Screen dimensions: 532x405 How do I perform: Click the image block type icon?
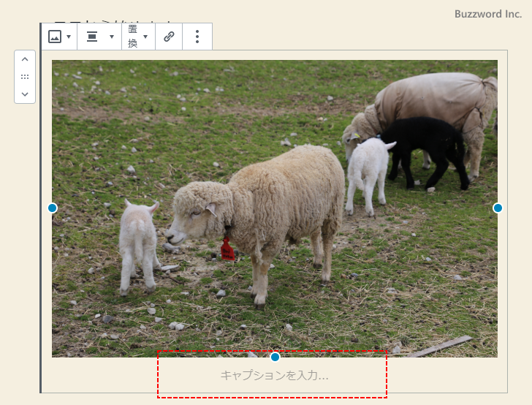point(55,37)
